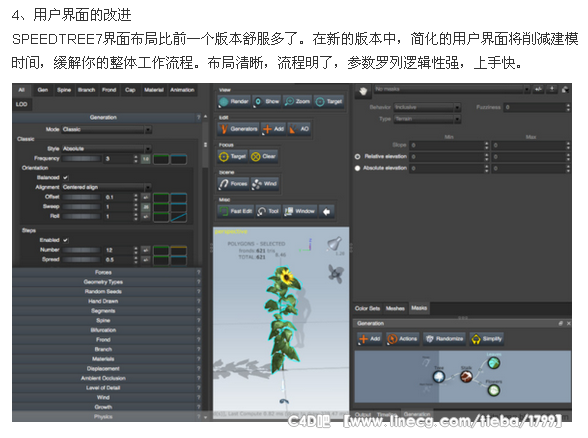This screenshot has height=438, width=588.
Task: Select the Tree node in the graph
Action: point(439,376)
